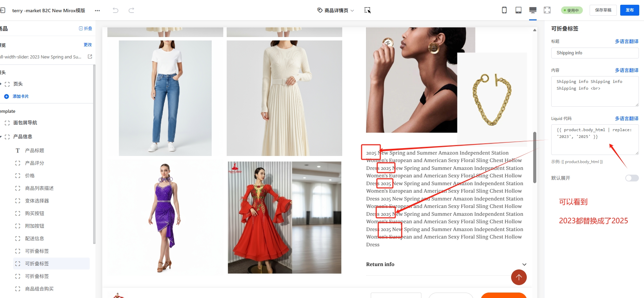Image resolution: width=644 pixels, height=298 pixels.
Task: Open the 商品详情页 page dropdown
Action: pyautogui.click(x=336, y=11)
